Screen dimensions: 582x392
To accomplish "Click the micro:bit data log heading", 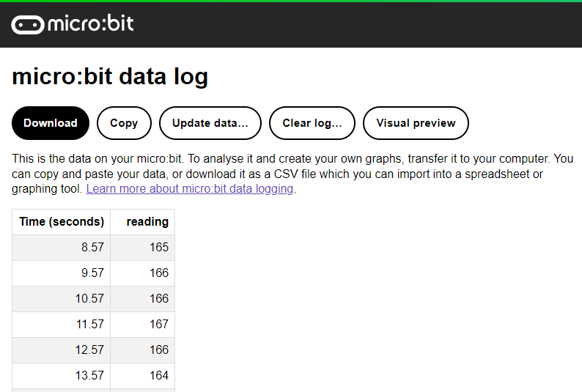I will click(x=110, y=77).
